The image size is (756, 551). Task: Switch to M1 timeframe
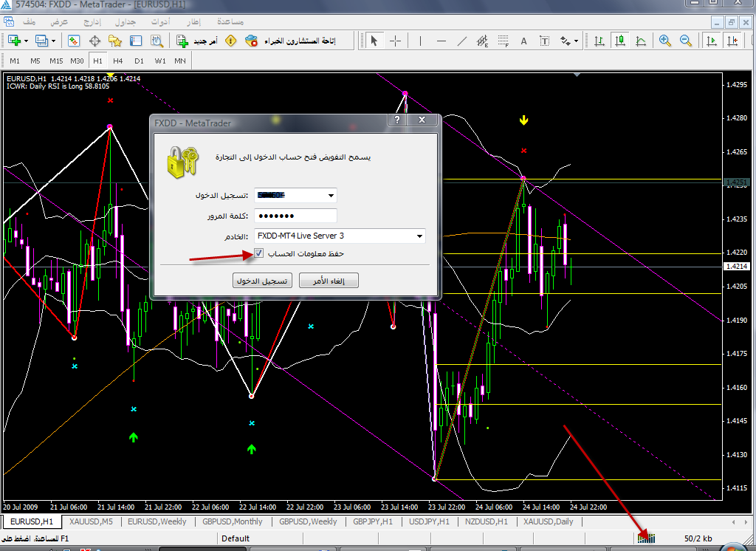click(x=15, y=61)
